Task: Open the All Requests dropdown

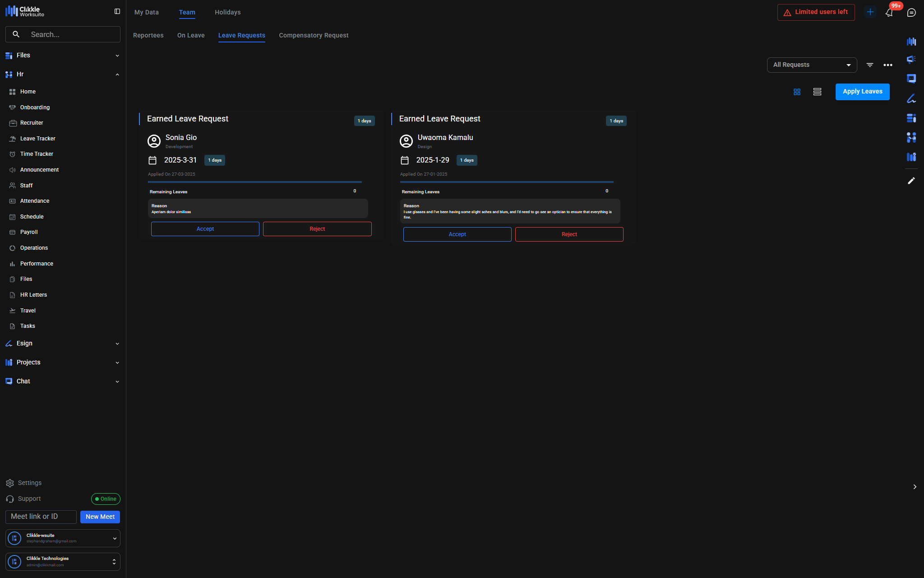Action: pyautogui.click(x=812, y=65)
